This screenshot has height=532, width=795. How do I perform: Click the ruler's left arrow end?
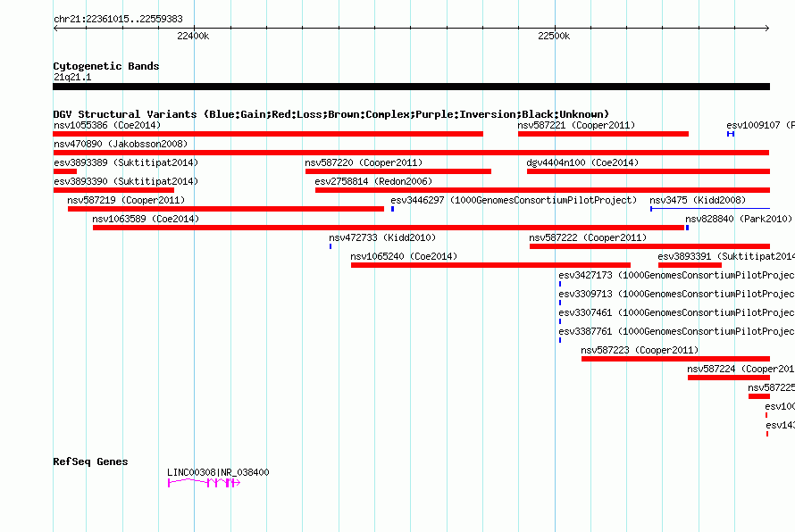(x=55, y=29)
